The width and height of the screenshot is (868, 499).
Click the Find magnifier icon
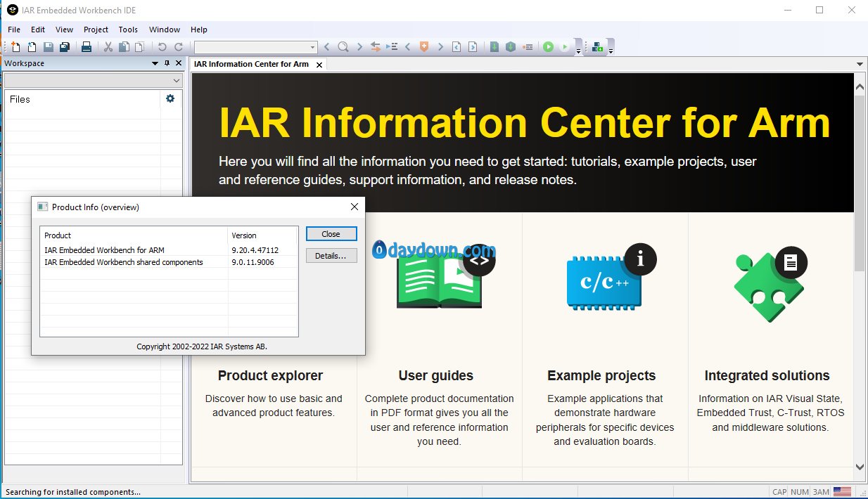(343, 47)
